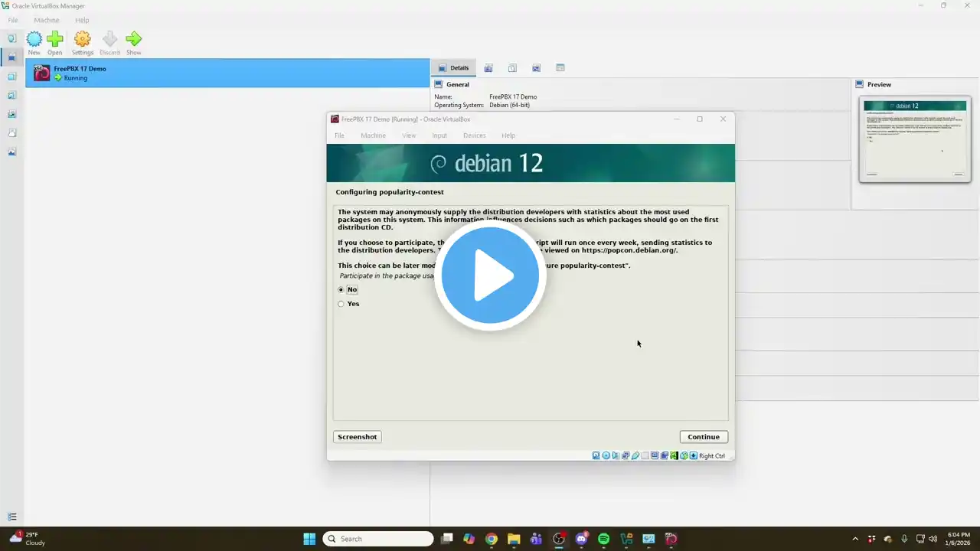Click the keyboard capture arrow indicator
Image resolution: width=980 pixels, height=551 pixels.
coord(693,455)
